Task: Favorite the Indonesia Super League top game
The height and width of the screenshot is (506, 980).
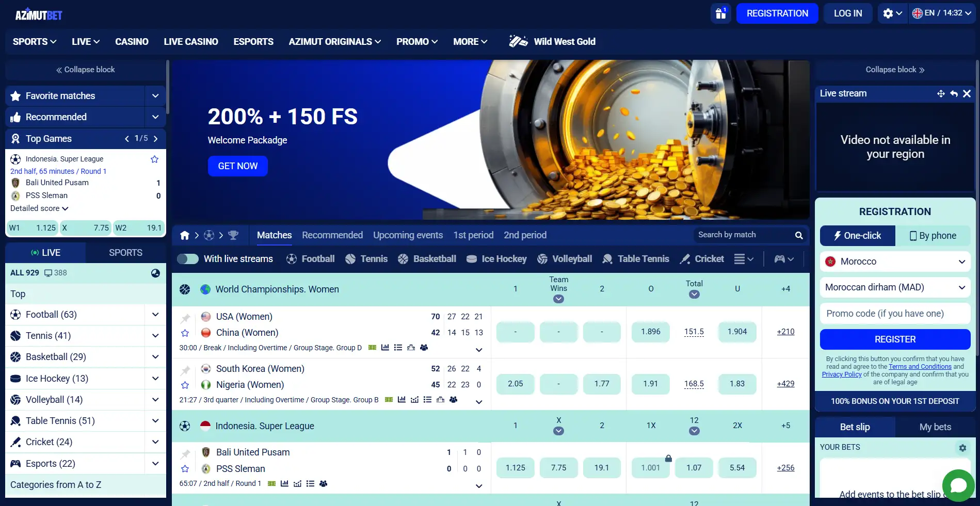Action: (x=154, y=159)
